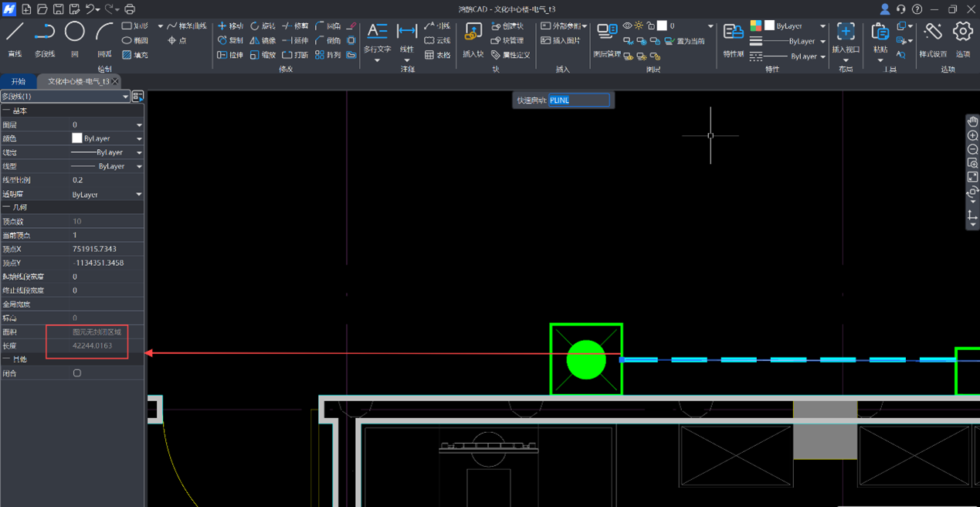Expand the 多行文字 dropdown arrow

pyautogui.click(x=377, y=60)
